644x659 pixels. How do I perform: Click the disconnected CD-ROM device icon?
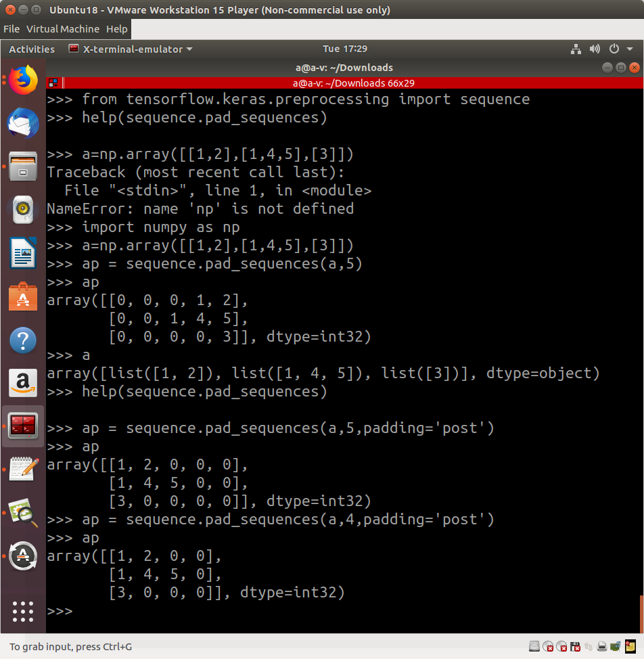(x=548, y=646)
